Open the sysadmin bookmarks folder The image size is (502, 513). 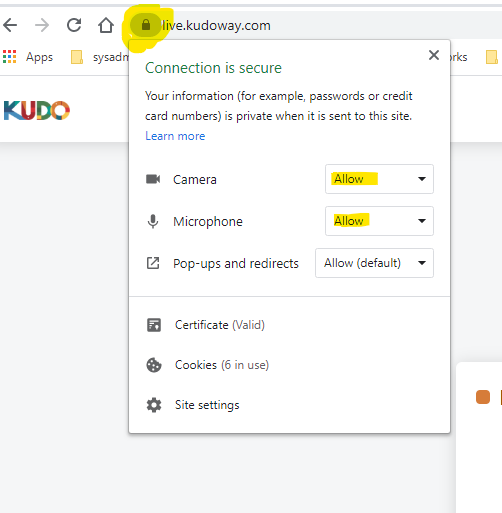tap(100, 57)
